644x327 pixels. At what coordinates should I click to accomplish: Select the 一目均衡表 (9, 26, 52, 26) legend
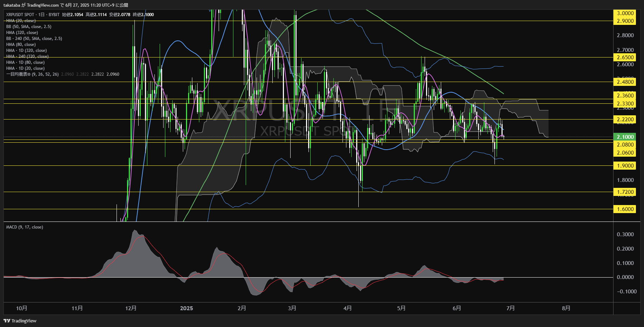(x=32, y=74)
